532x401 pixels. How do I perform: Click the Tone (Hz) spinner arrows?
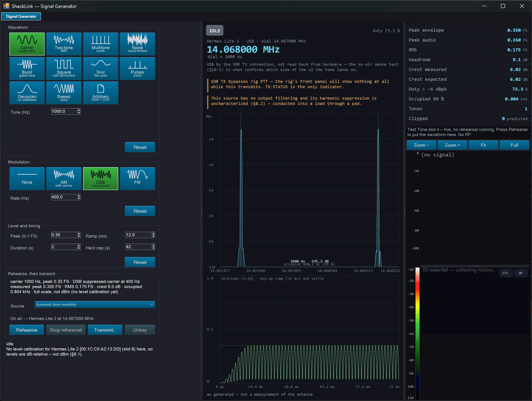click(79, 111)
